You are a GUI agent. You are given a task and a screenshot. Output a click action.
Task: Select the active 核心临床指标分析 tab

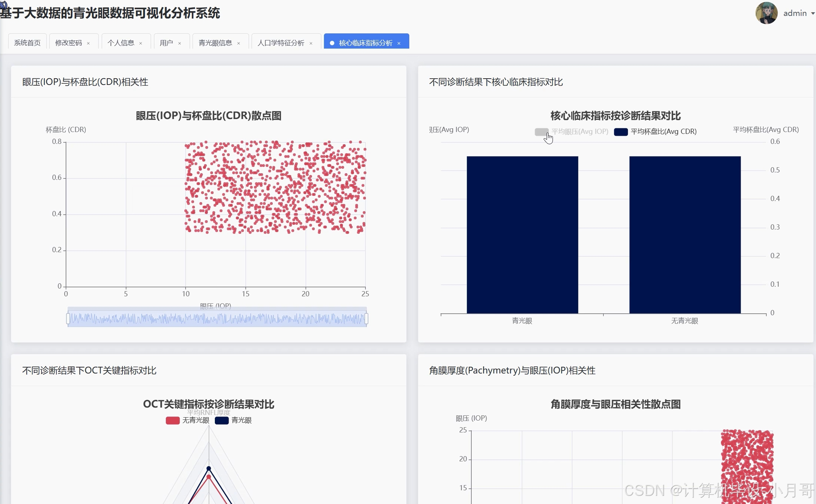(366, 43)
